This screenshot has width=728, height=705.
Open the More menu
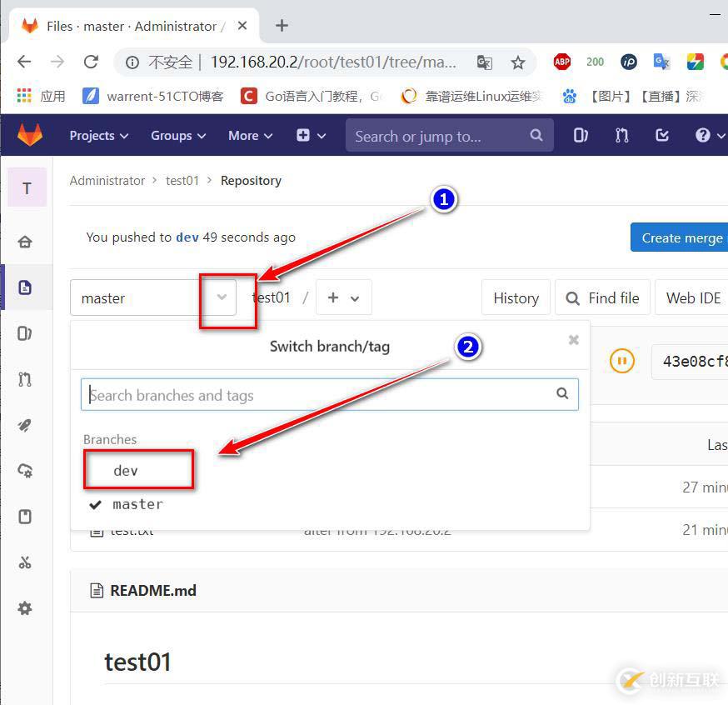point(250,136)
